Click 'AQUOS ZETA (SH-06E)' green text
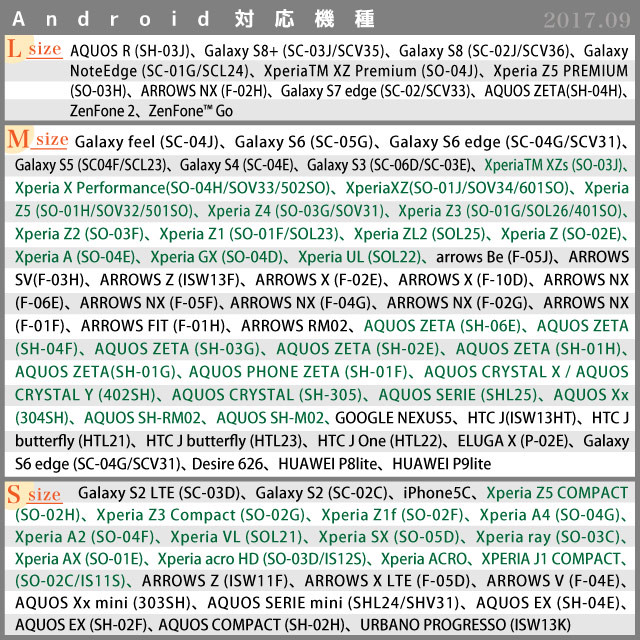Image resolution: width=640 pixels, height=640 pixels. click(442, 326)
